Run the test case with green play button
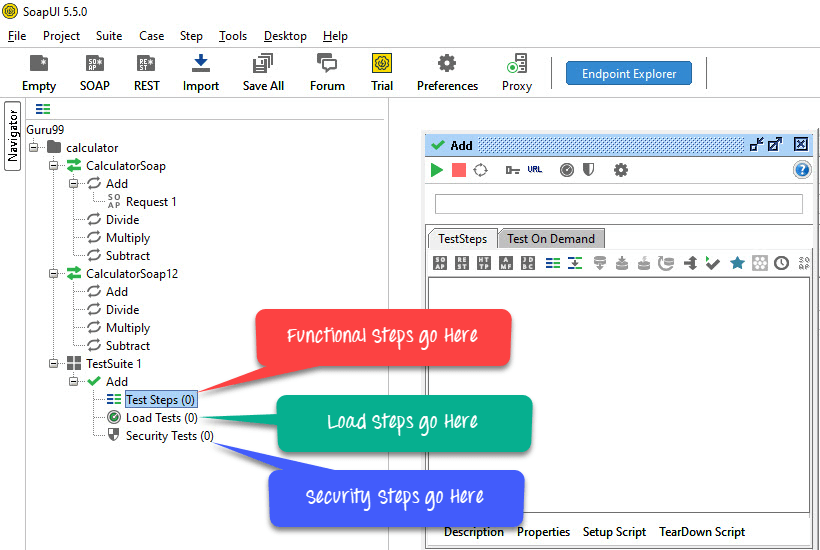The width and height of the screenshot is (820, 550). point(437,170)
